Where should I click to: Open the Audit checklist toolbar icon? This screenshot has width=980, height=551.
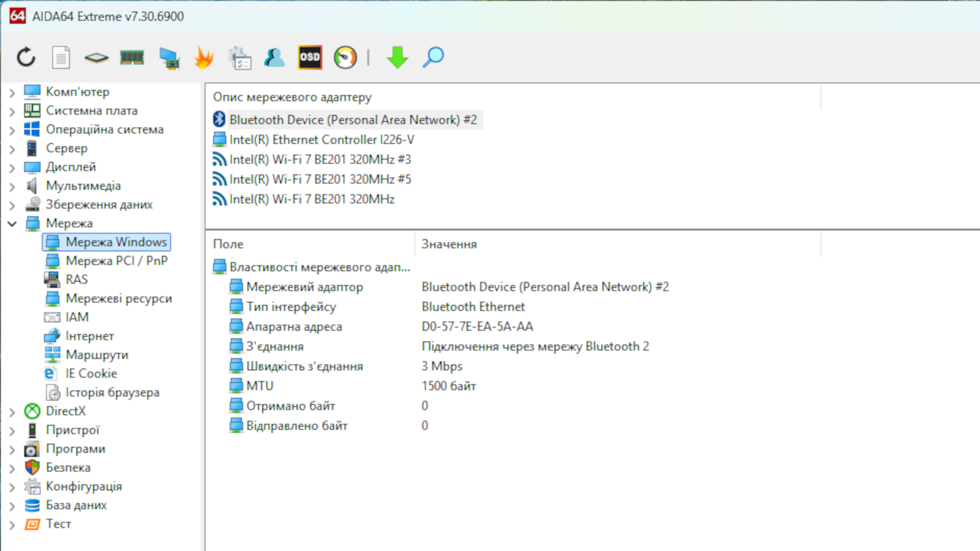pyautogui.click(x=239, y=58)
